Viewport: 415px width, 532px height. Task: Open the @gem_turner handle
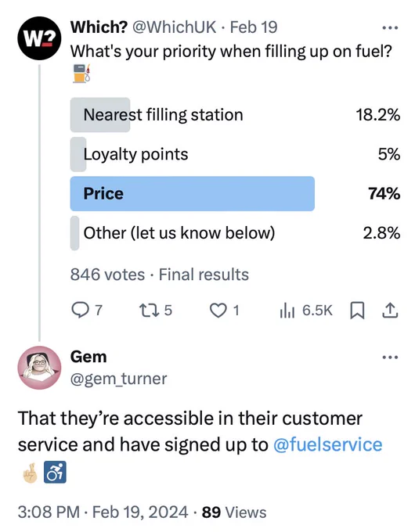pyautogui.click(x=118, y=379)
